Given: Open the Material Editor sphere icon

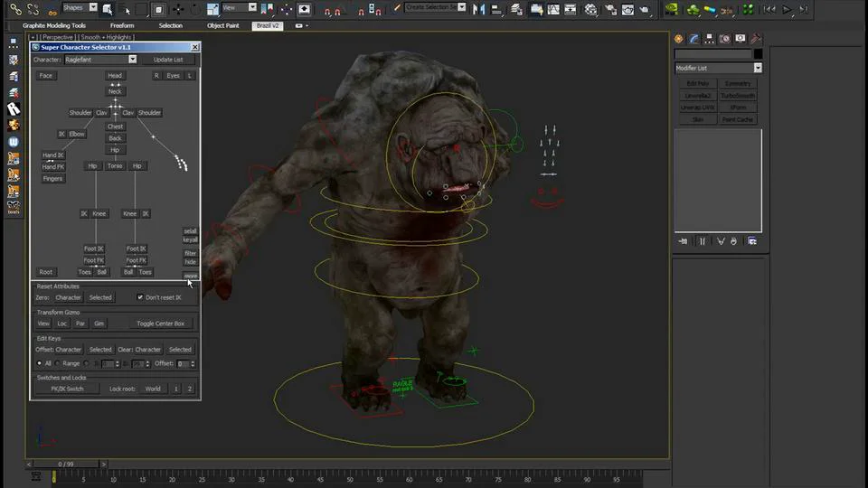Looking at the screenshot, I should 590,9.
